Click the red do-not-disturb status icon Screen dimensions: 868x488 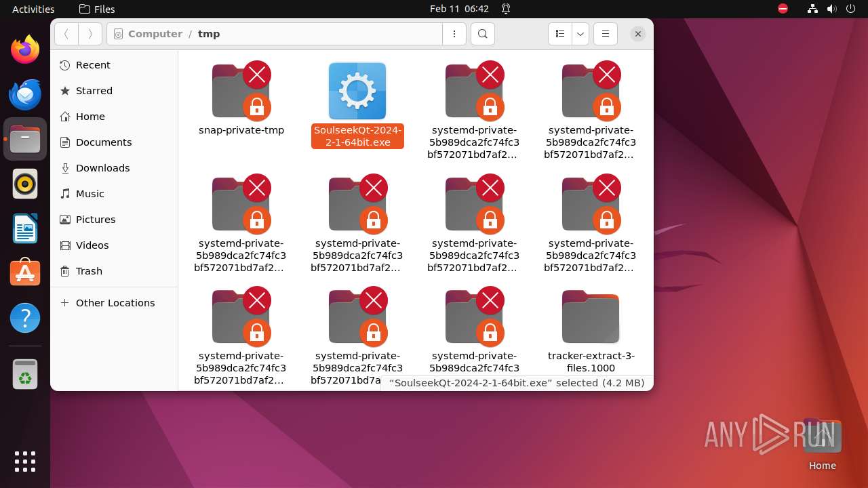coord(783,9)
